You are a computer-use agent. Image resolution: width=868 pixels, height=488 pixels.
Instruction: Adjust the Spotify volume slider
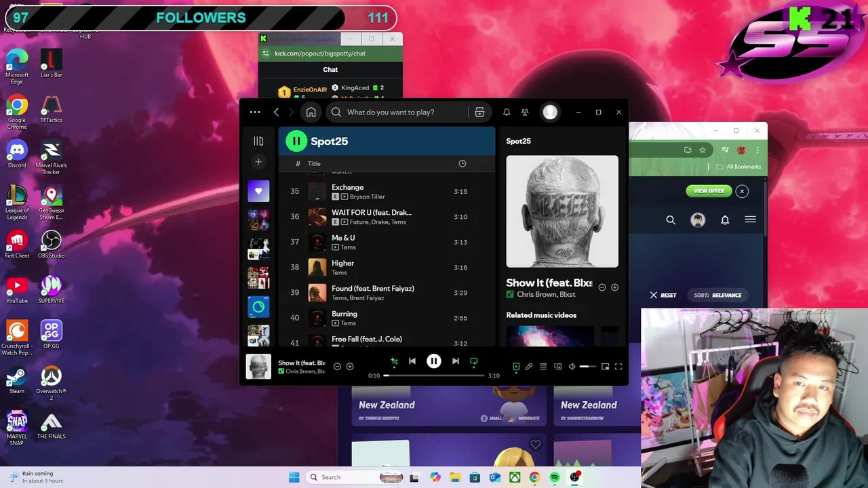[x=588, y=367]
